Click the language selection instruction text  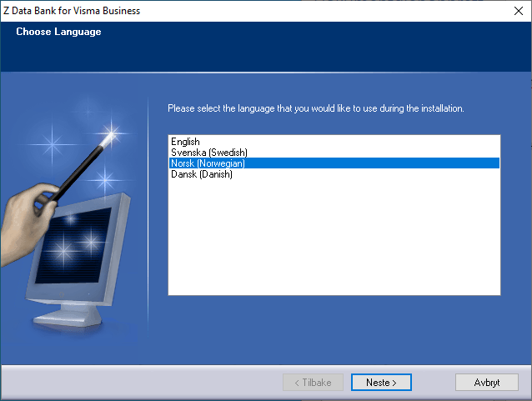(315, 109)
